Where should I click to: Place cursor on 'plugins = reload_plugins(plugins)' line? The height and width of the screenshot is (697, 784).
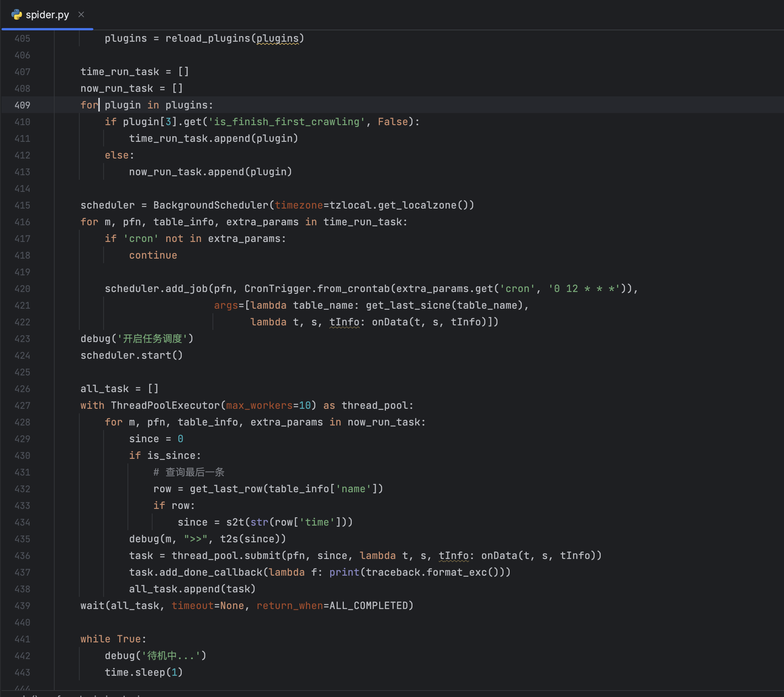click(205, 38)
